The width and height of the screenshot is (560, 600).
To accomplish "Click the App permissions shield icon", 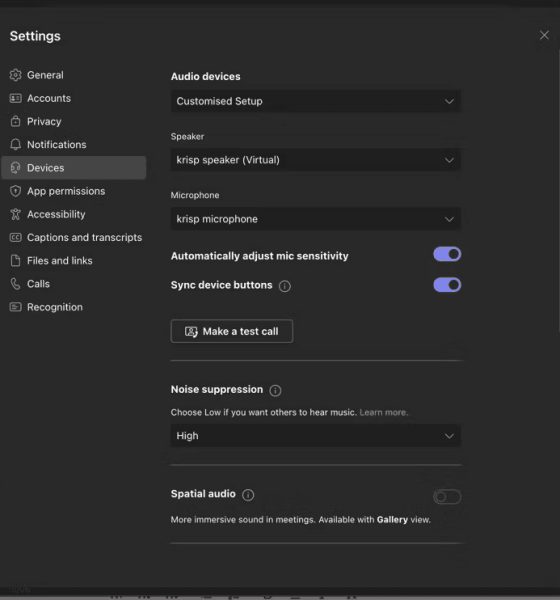I will [x=15, y=191].
